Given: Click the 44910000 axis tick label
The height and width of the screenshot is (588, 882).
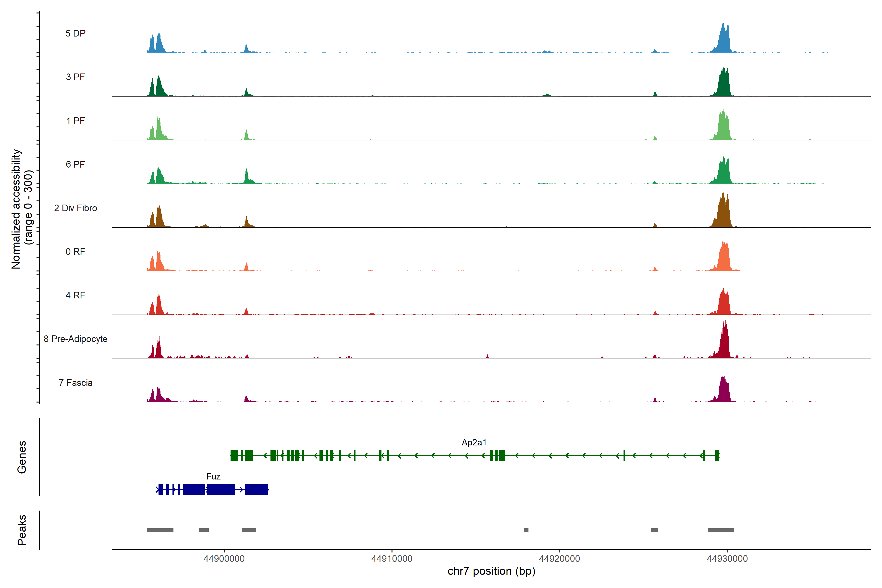Looking at the screenshot, I should click(x=392, y=558).
